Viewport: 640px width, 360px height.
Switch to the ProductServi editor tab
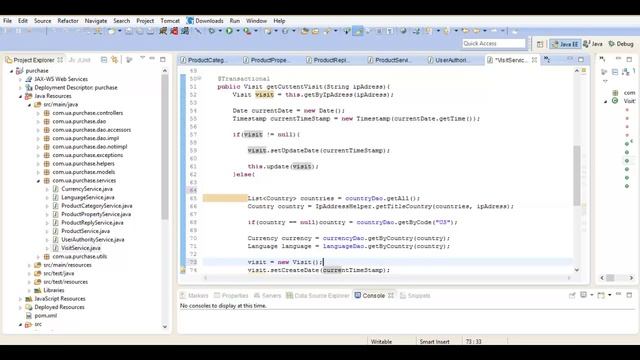point(389,60)
